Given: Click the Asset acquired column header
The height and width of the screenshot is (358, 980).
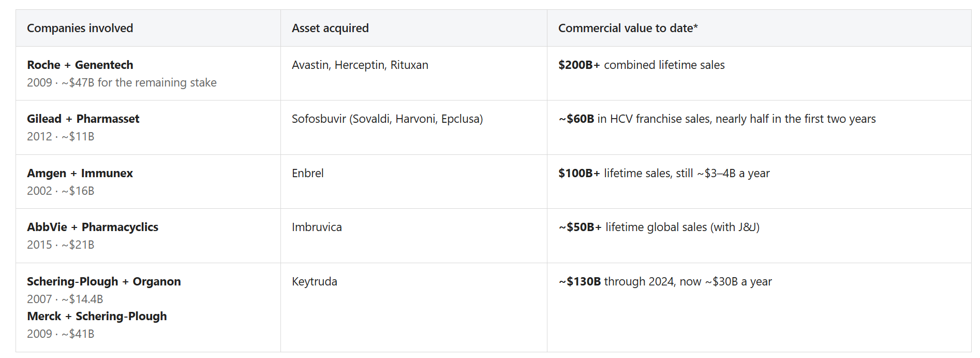Looking at the screenshot, I should (330, 28).
